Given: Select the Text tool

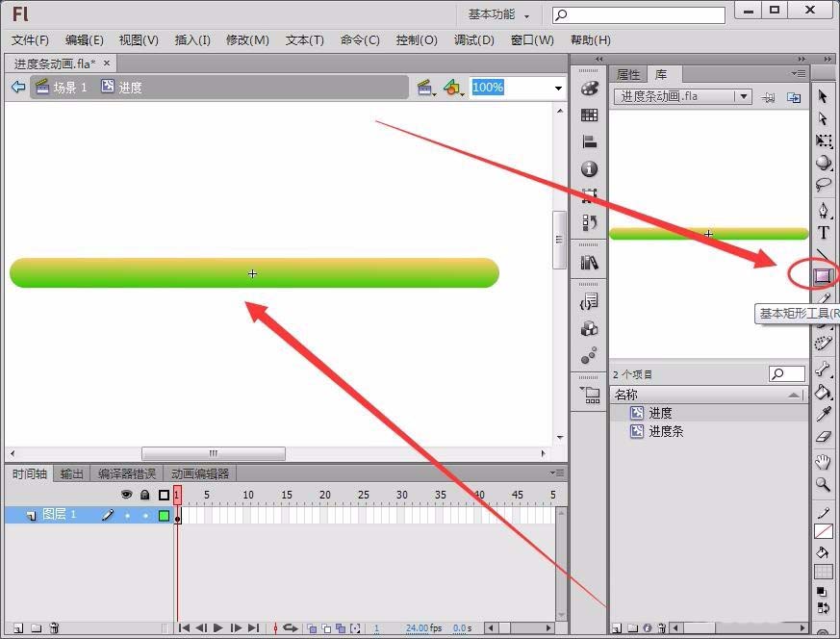Looking at the screenshot, I should click(x=824, y=233).
